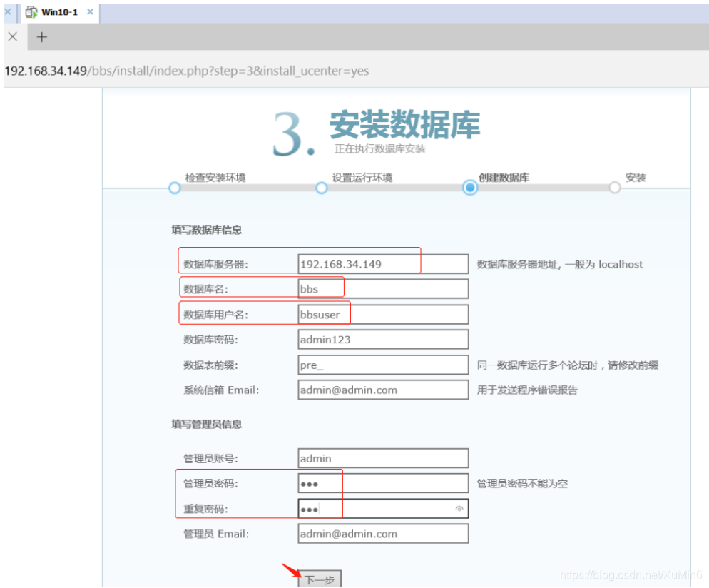The image size is (709, 588).
Task: Click the administrator account field admin
Action: 383,459
